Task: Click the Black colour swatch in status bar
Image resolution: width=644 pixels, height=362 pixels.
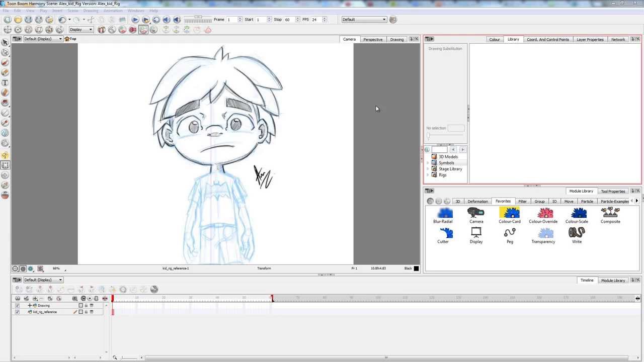Action: 416,268
